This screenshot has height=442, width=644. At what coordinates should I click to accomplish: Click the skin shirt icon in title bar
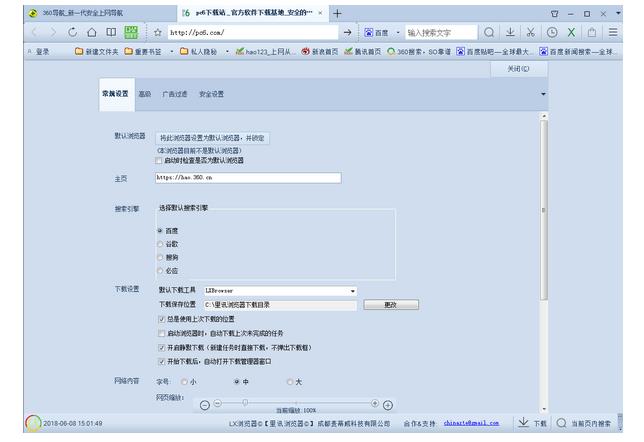point(554,14)
